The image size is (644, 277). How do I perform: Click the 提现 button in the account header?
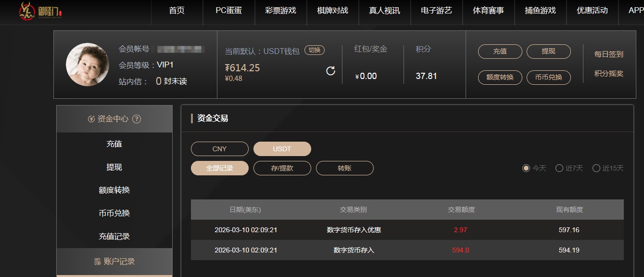click(x=549, y=52)
